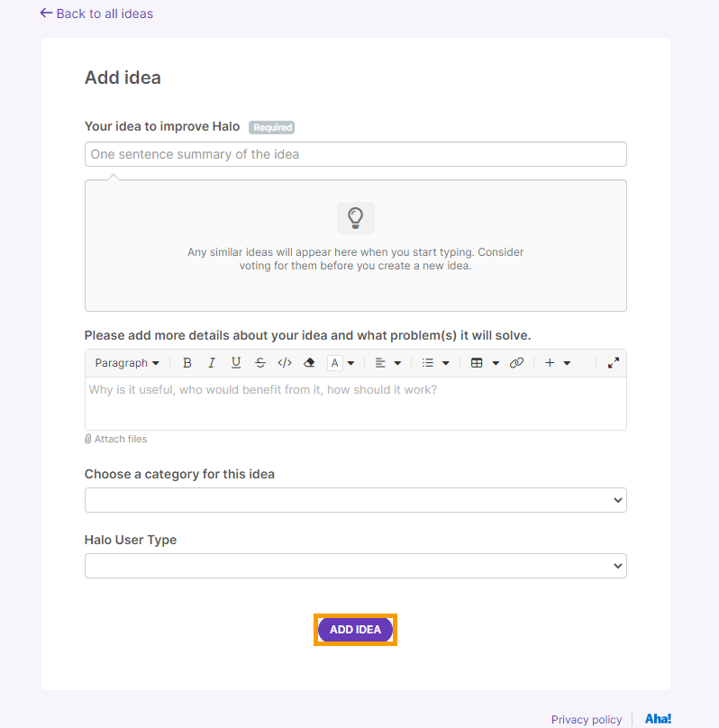Open the category for this idea dropdown
This screenshot has height=728, width=719.
tap(356, 500)
